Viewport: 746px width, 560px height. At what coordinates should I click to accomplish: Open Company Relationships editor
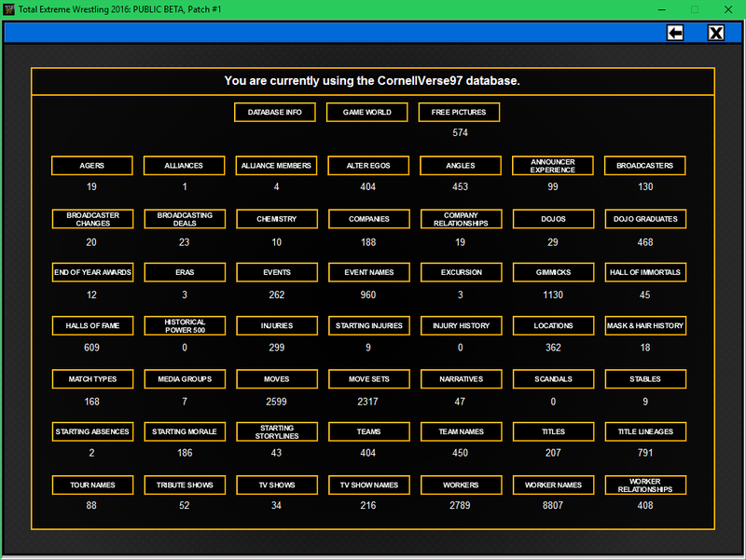point(462,219)
